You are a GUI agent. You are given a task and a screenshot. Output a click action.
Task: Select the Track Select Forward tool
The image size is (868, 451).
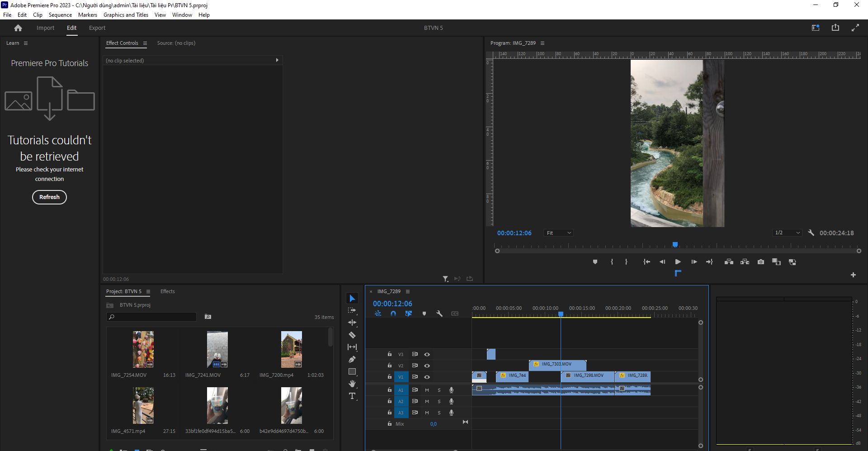point(352,311)
